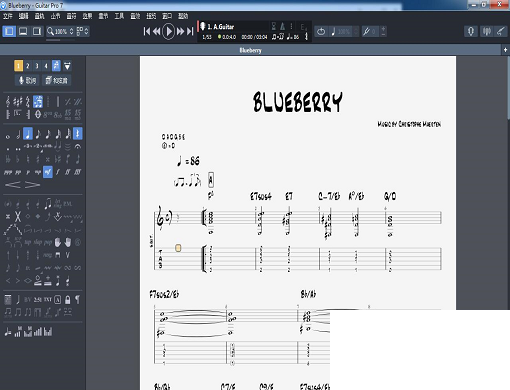Screen dimensions: 510x390
Task: Switch to the Blueberry document tab
Action: [250, 50]
